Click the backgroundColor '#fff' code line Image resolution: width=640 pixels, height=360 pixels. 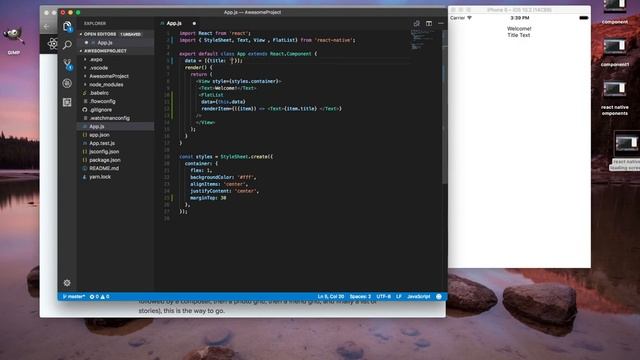(x=223, y=178)
